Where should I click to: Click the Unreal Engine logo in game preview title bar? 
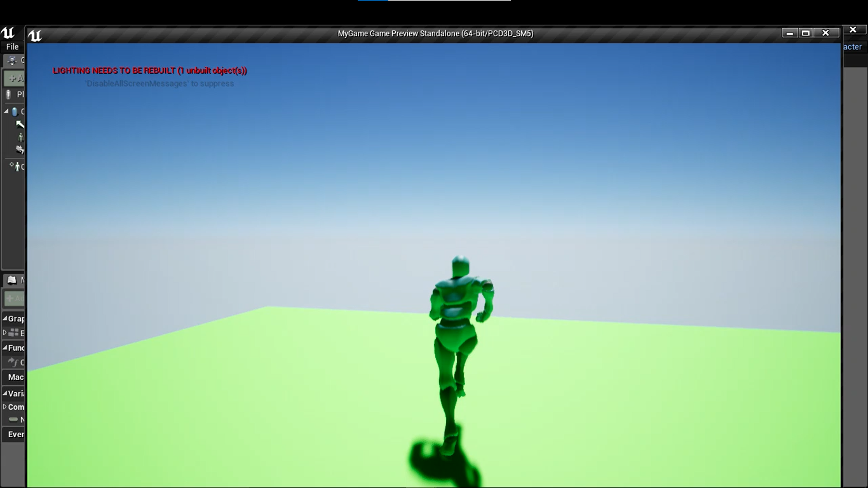coord(36,35)
